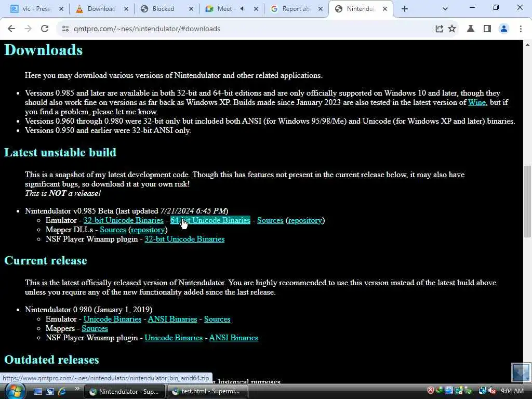Open 0.980 emulator Sources link
The height and width of the screenshot is (399, 532).
click(217, 319)
